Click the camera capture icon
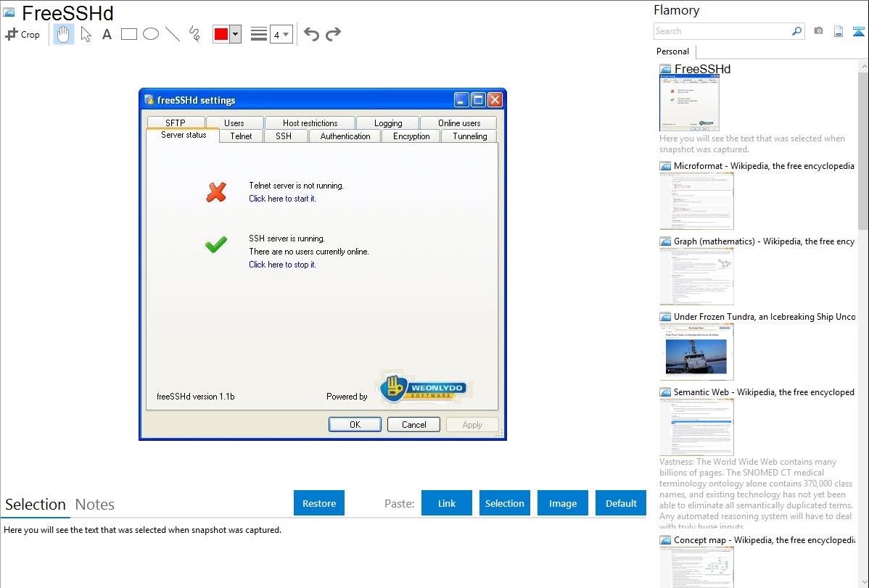This screenshot has height=588, width=869. [818, 31]
